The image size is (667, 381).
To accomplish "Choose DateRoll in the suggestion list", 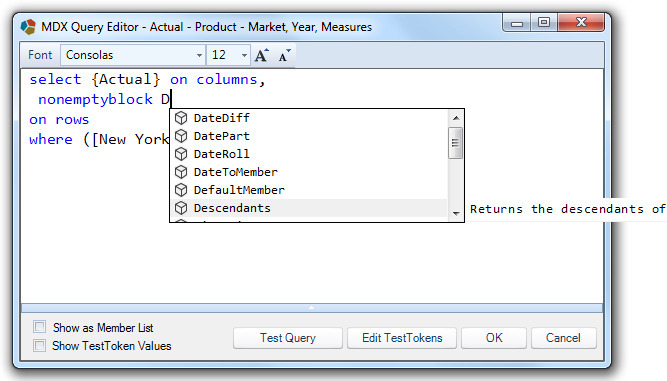I will [309, 154].
